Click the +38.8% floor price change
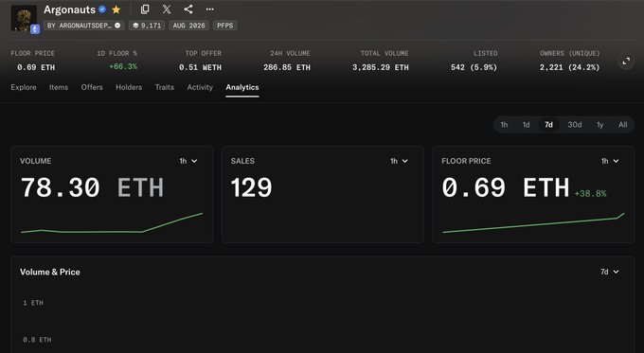The width and height of the screenshot is (644, 353). click(x=590, y=193)
